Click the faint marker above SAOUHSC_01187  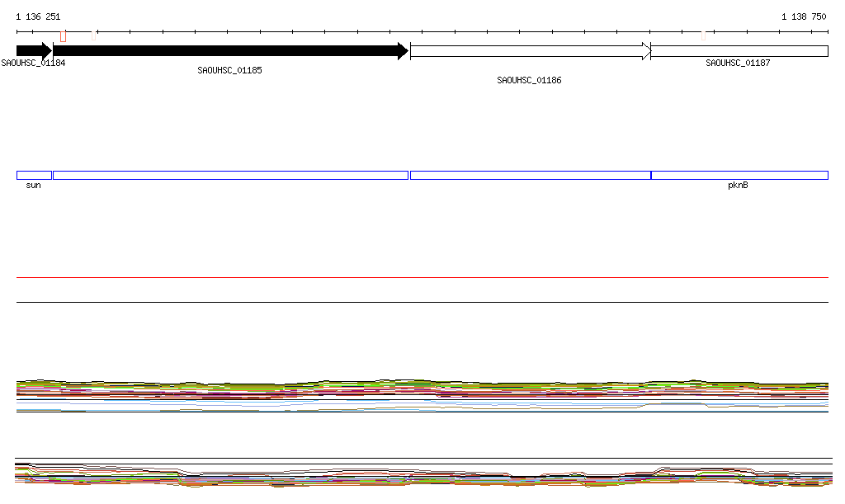pos(703,35)
